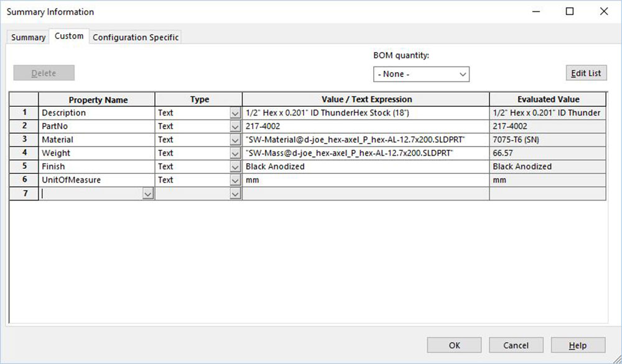The image size is (622, 364).
Task: Select the UnitOfMeasure property name cell
Action: (96, 180)
